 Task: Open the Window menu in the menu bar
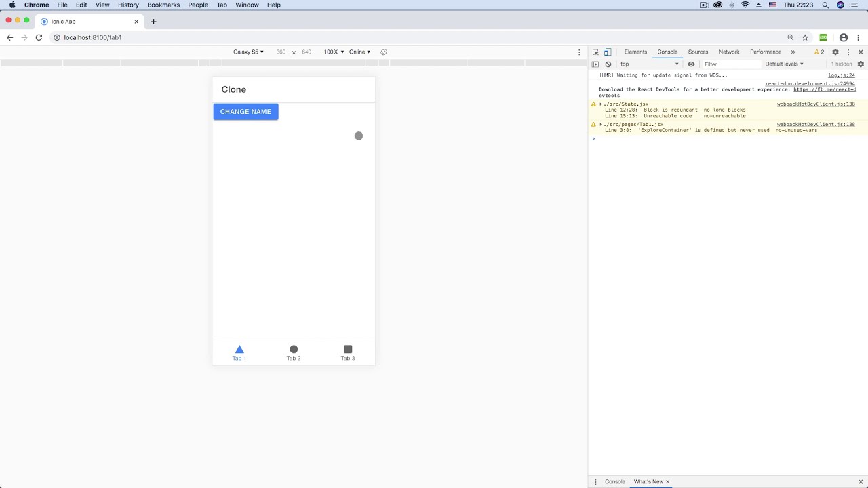coord(247,5)
